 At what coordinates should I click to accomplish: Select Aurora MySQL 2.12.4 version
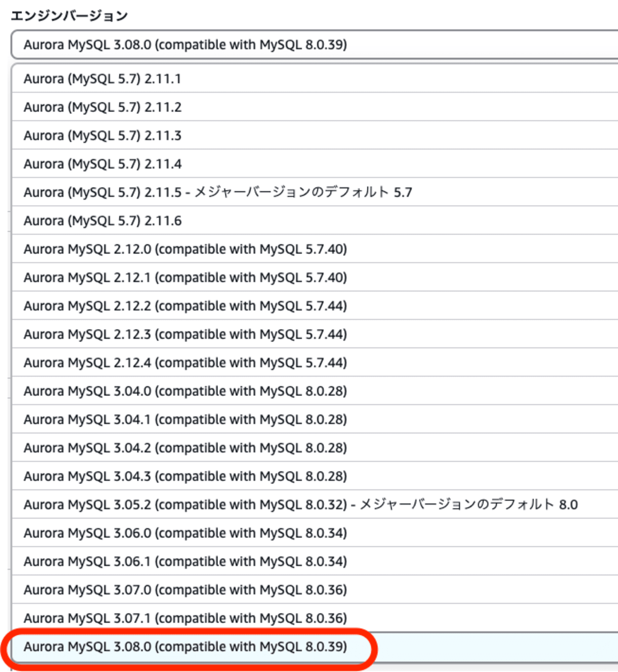(x=315, y=363)
